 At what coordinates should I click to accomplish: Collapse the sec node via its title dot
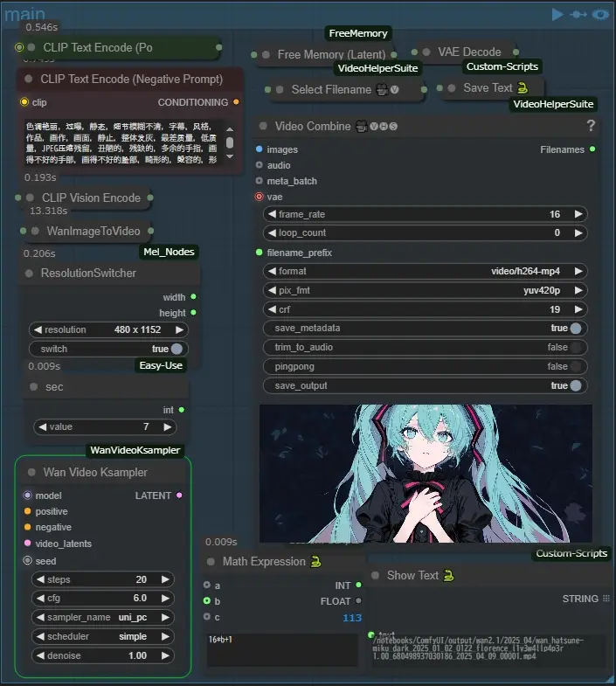34,387
